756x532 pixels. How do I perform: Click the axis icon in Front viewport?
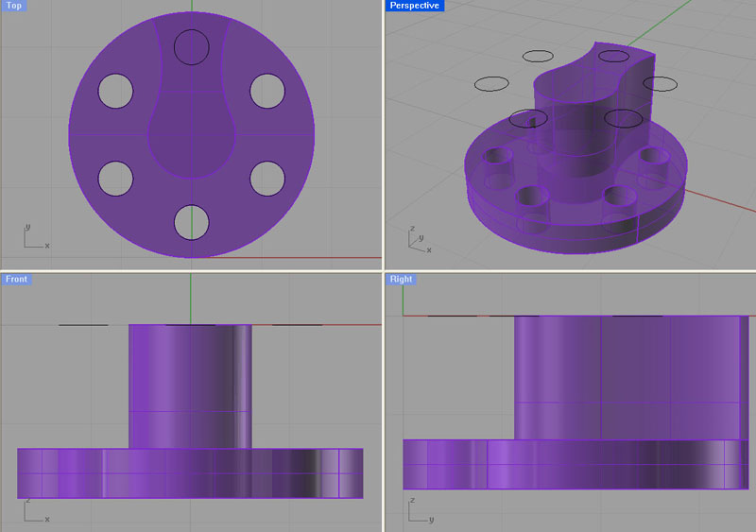(34, 510)
